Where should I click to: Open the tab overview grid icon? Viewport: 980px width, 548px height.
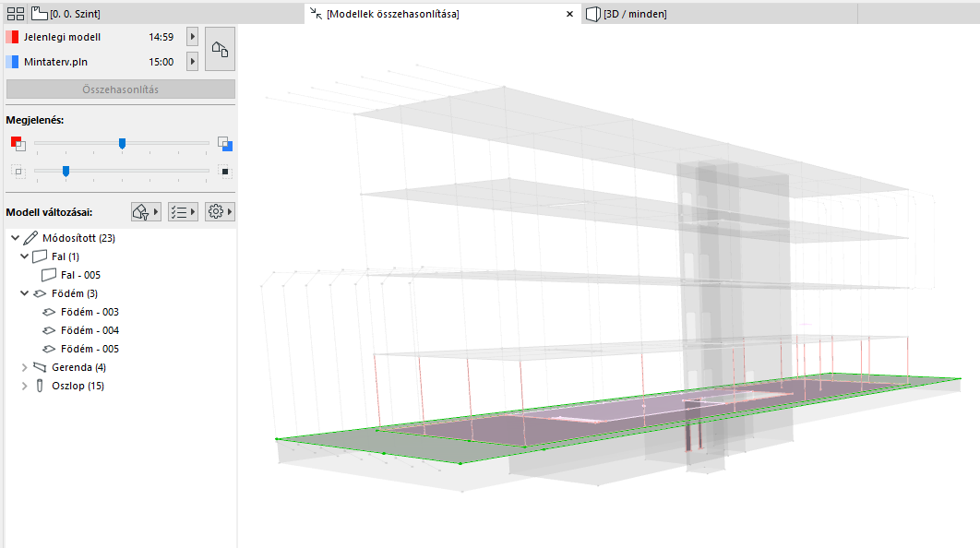(16, 13)
